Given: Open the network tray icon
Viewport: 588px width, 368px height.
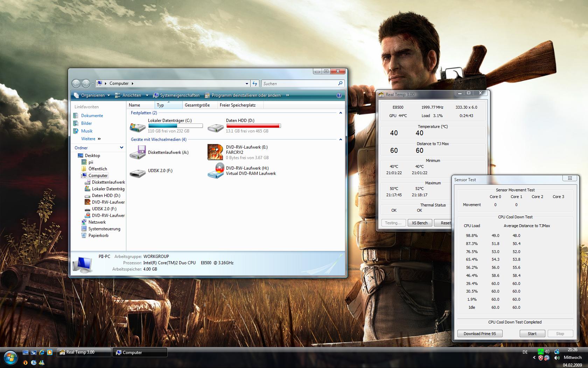Looking at the screenshot, I should (x=557, y=352).
